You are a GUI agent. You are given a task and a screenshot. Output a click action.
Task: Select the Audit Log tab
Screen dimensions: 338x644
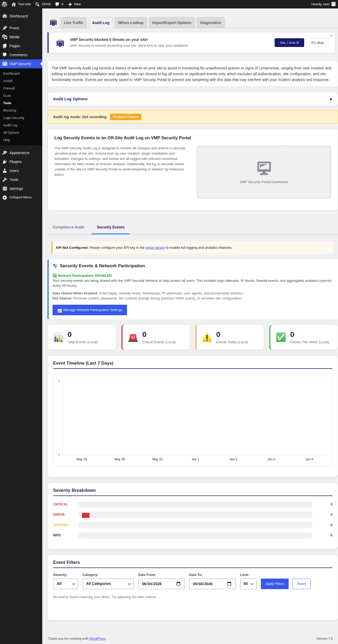pyautogui.click(x=101, y=23)
